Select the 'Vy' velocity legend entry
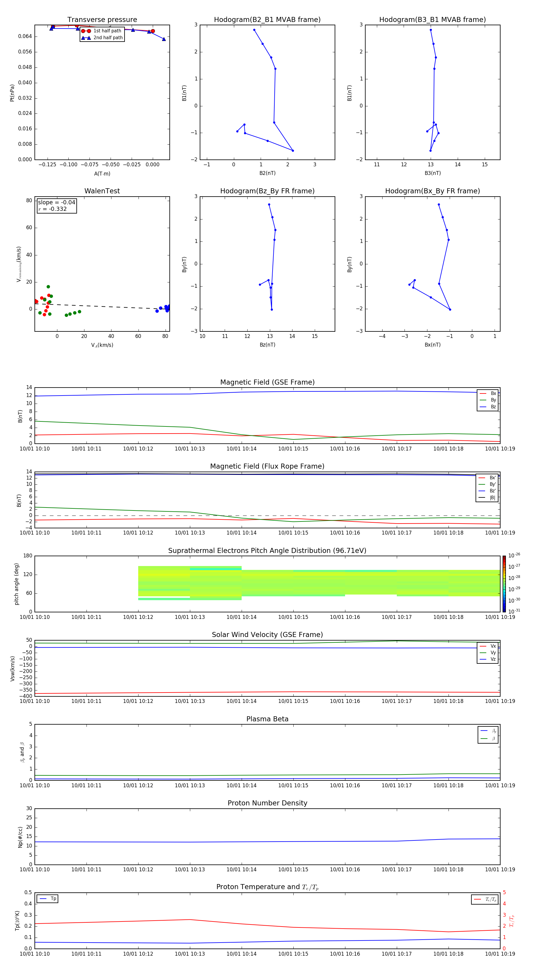Screen dimensions: 535x980 click(x=488, y=653)
